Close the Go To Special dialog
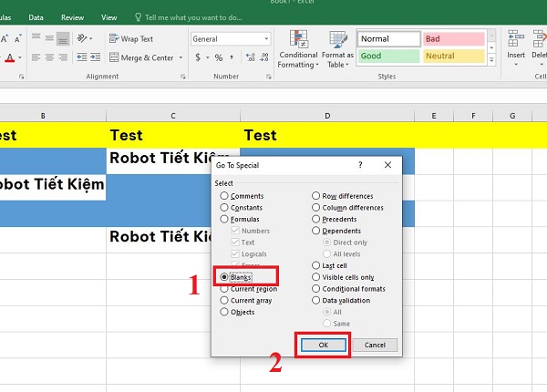 388,165
